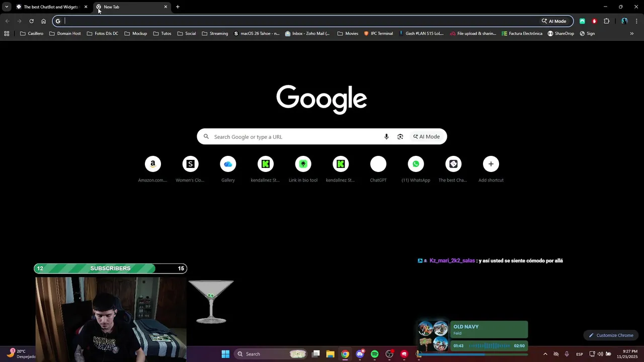Open the Social bookmark folder
This screenshot has height=362, width=644.
click(187, 34)
